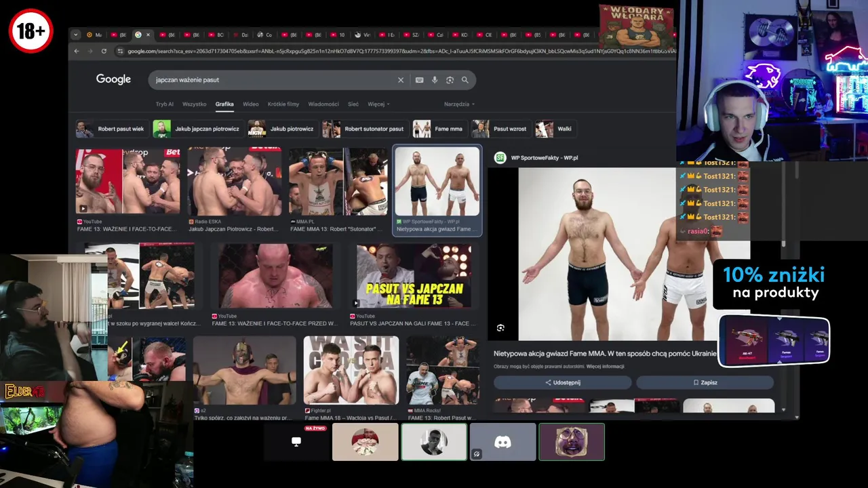Open the selected WP SportoweFakty image result
The width and height of the screenshot is (868, 488).
click(x=437, y=182)
